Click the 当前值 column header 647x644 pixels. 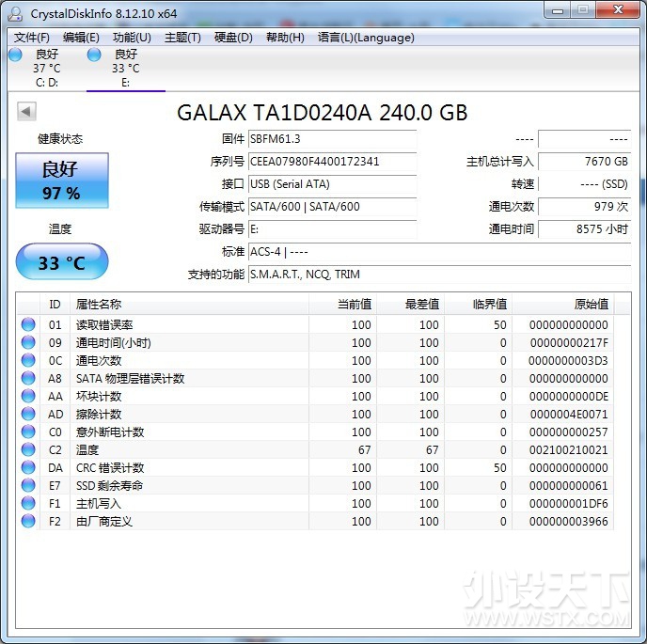[x=342, y=305]
